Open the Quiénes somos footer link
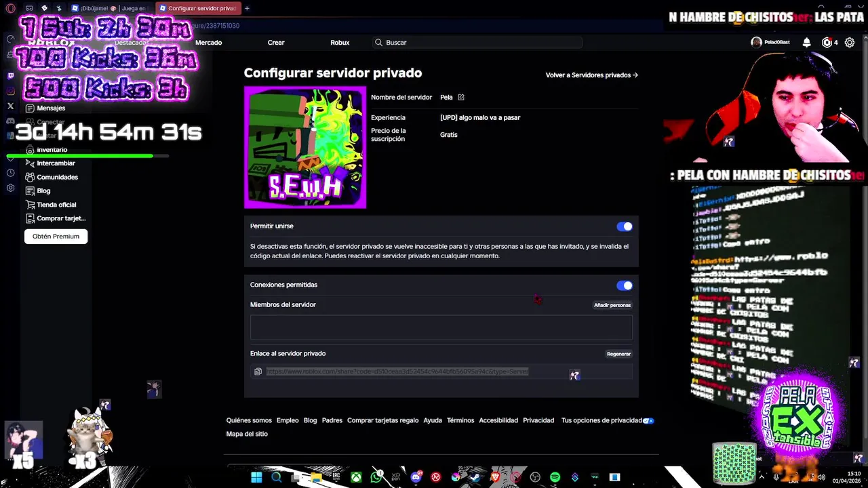Screen dimensions: 868x488 249,420
